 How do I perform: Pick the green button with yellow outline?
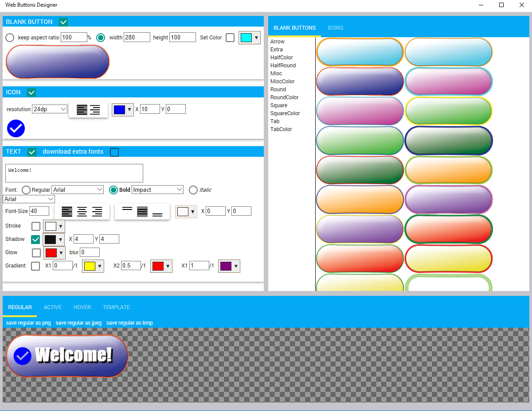[x=449, y=111]
